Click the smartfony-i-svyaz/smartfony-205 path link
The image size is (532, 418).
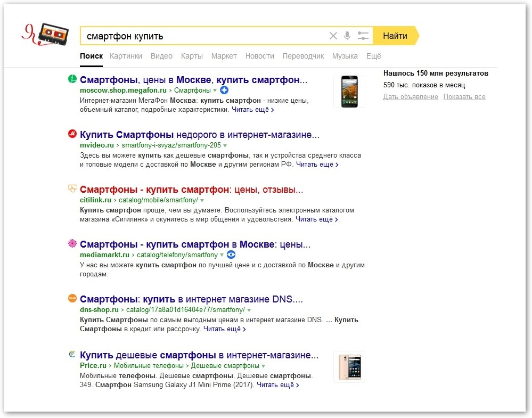[171, 145]
